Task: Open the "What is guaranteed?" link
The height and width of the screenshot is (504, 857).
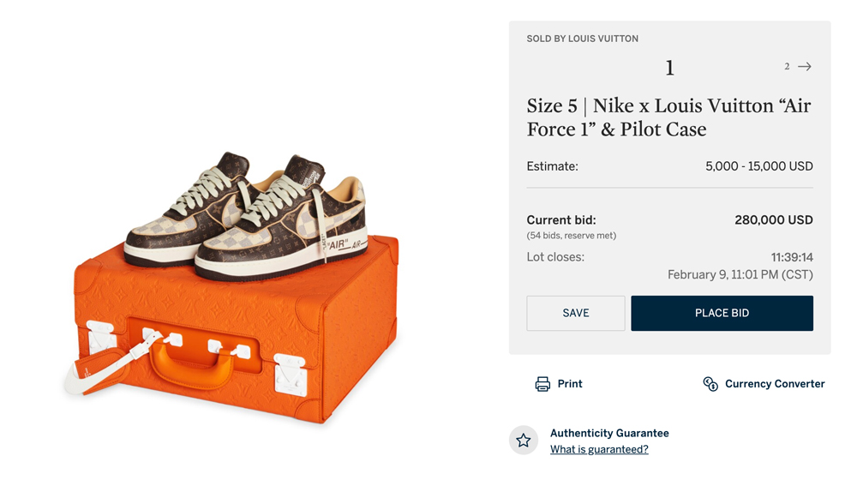Action: (599, 450)
